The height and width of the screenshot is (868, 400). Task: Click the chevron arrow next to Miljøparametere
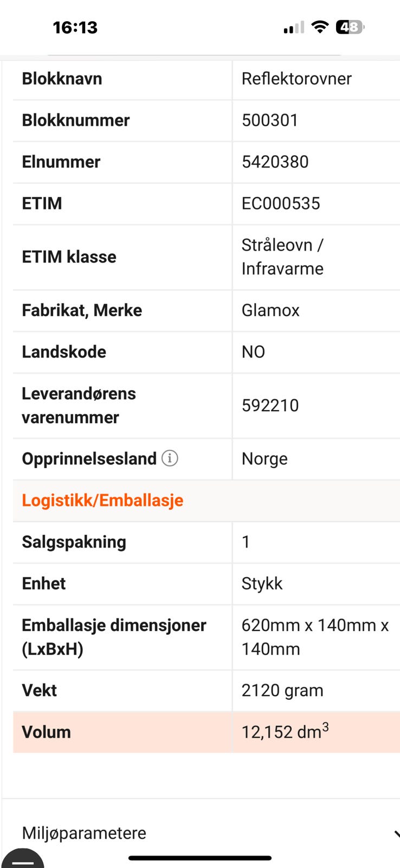click(x=396, y=834)
